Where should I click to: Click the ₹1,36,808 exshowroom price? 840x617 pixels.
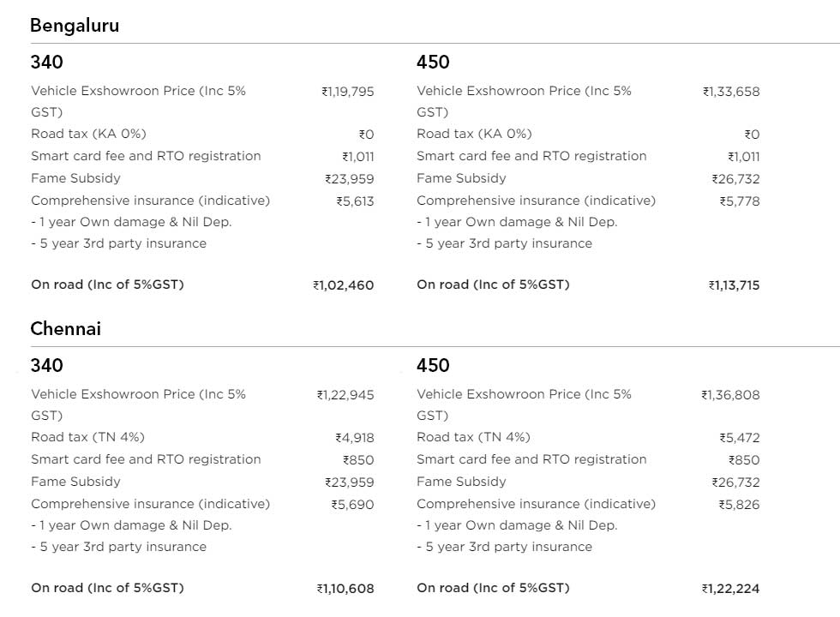point(730,395)
